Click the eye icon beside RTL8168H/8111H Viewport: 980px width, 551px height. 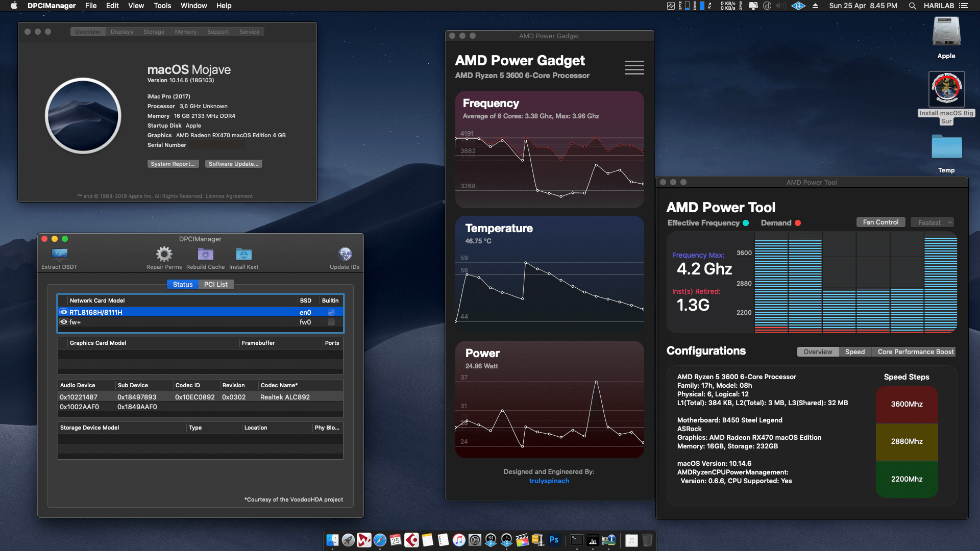64,312
